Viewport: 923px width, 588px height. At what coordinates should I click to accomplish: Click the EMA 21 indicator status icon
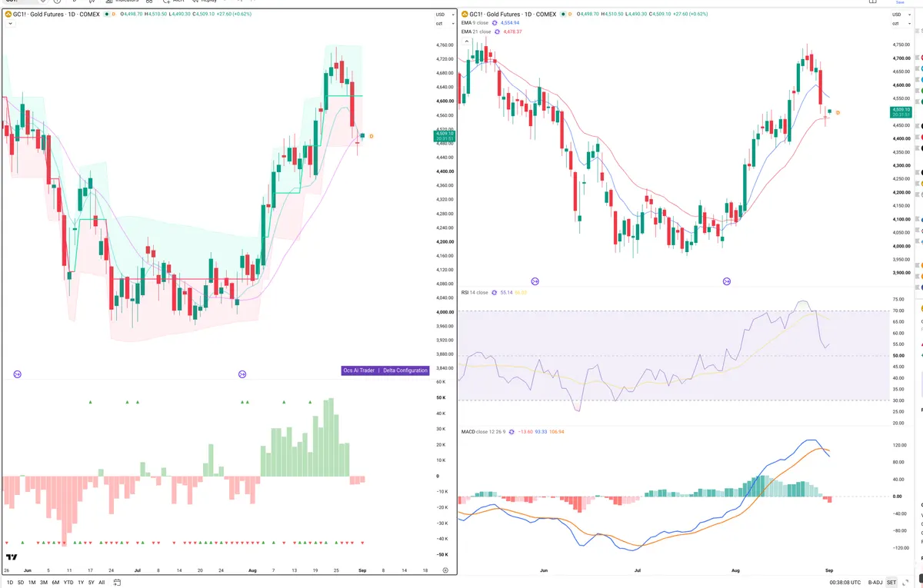pos(495,32)
